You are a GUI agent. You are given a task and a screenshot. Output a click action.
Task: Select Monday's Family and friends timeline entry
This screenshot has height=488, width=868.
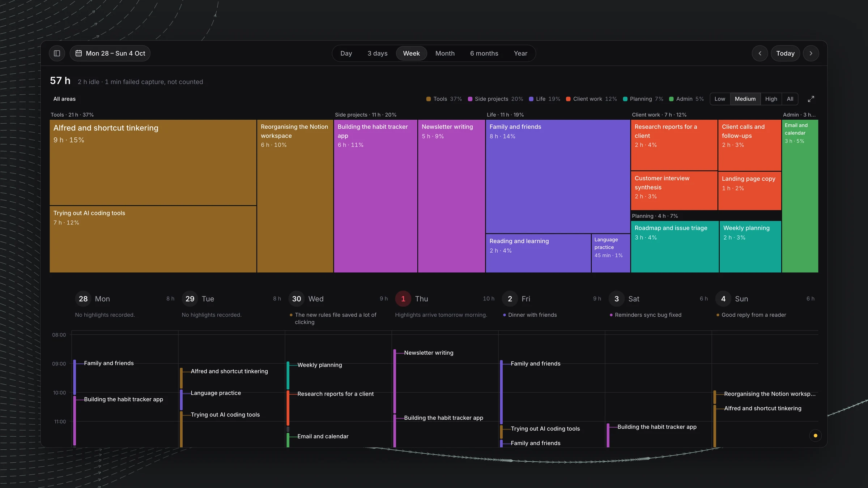(109, 363)
